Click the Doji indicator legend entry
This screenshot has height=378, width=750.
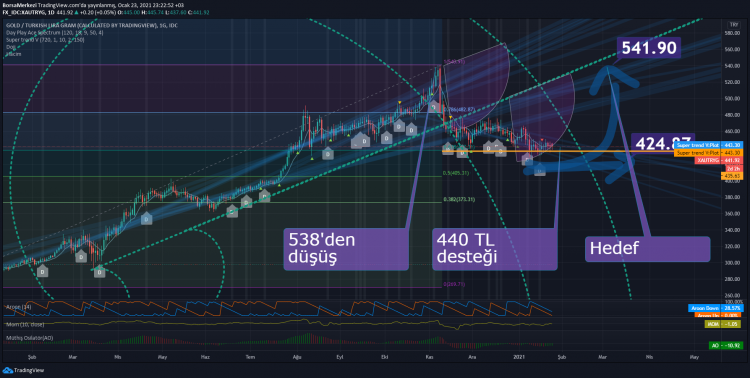(x=11, y=47)
